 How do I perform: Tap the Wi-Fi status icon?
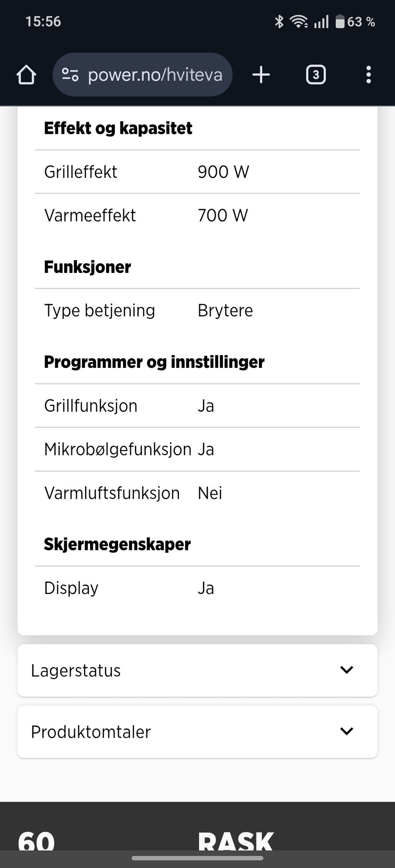point(298,21)
